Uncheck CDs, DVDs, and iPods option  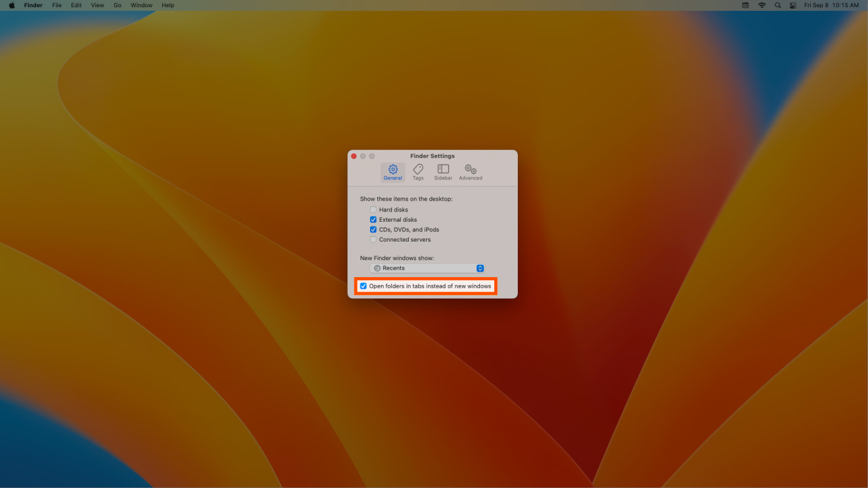[x=373, y=230]
